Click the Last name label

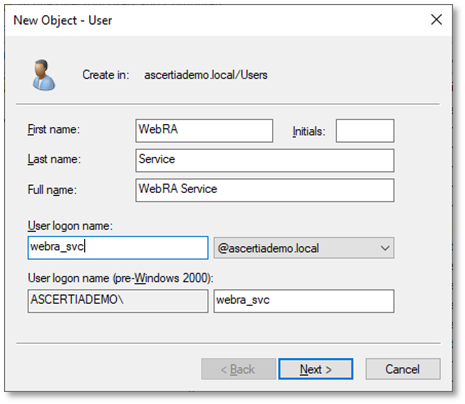click(54, 159)
